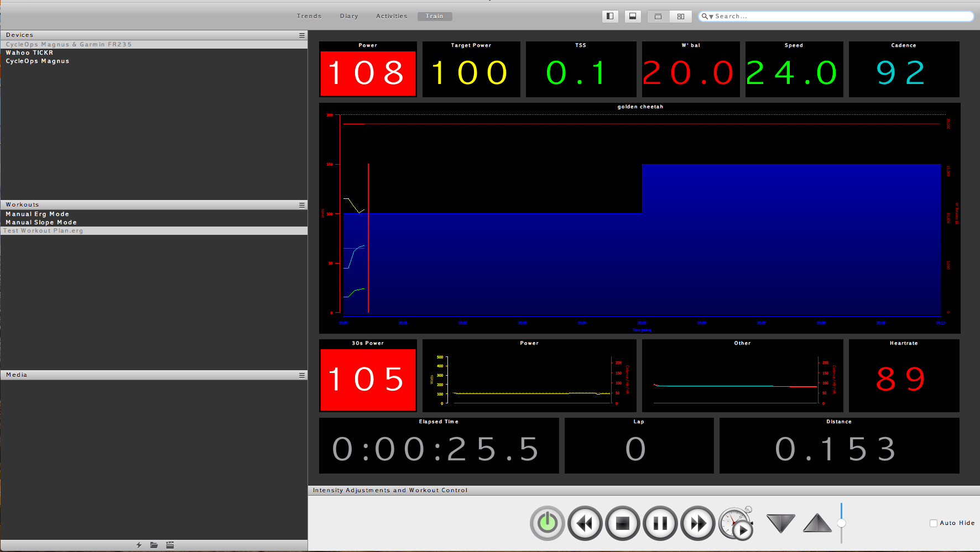
Task: Toggle the left sidebar visibility icon
Action: point(610,16)
